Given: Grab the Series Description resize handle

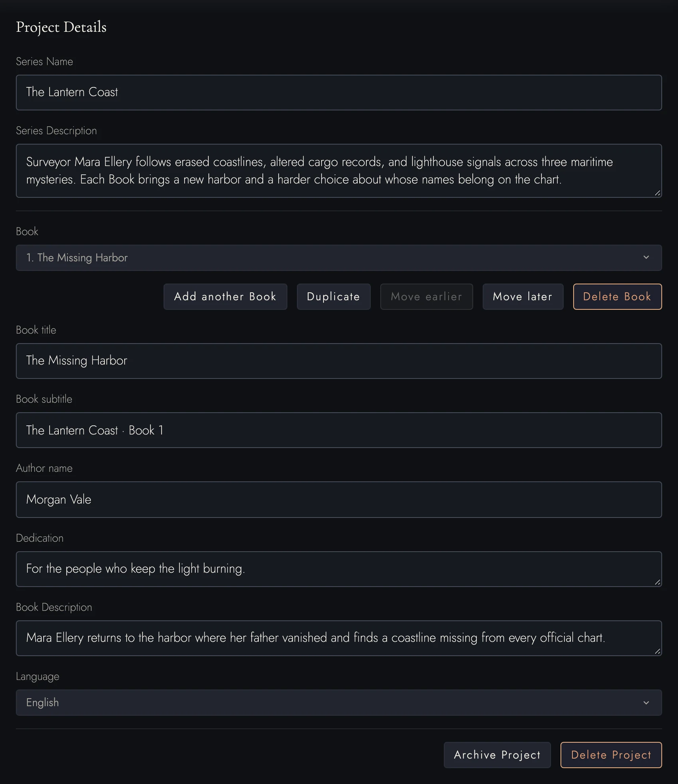Looking at the screenshot, I should pos(657,193).
